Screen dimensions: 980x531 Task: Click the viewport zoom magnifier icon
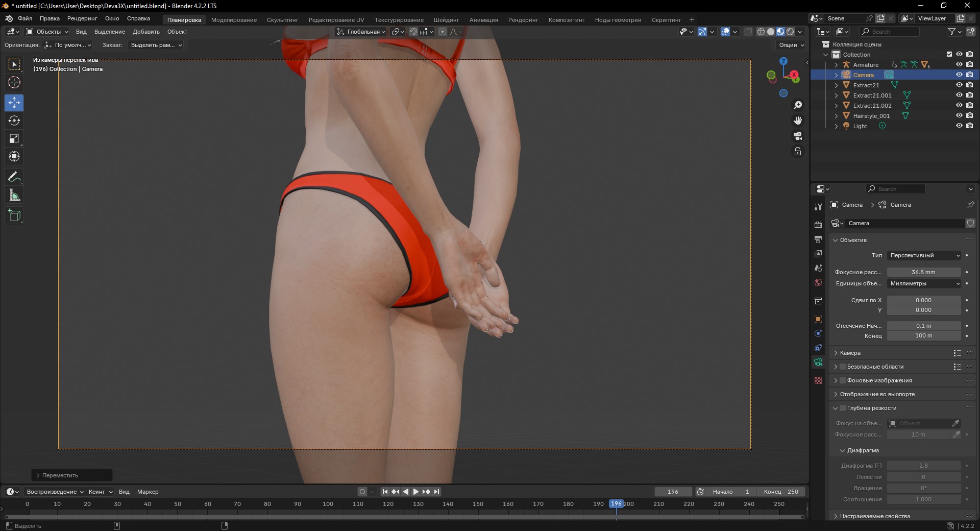[798, 105]
